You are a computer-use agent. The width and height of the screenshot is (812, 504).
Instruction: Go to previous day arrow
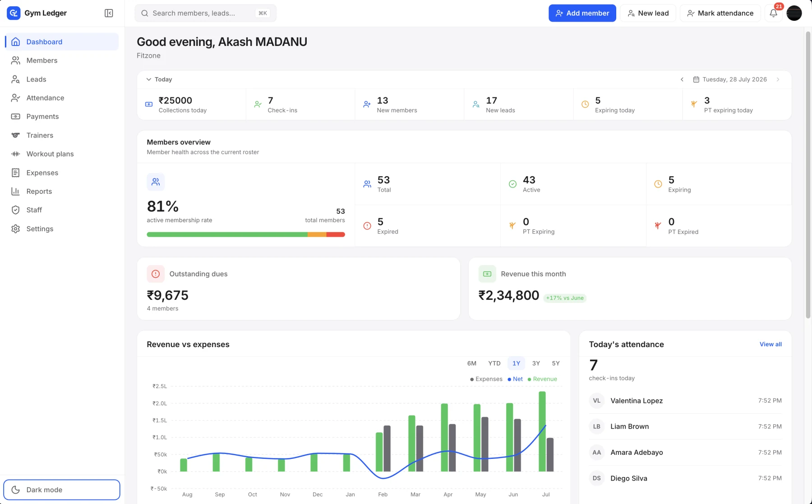click(682, 79)
